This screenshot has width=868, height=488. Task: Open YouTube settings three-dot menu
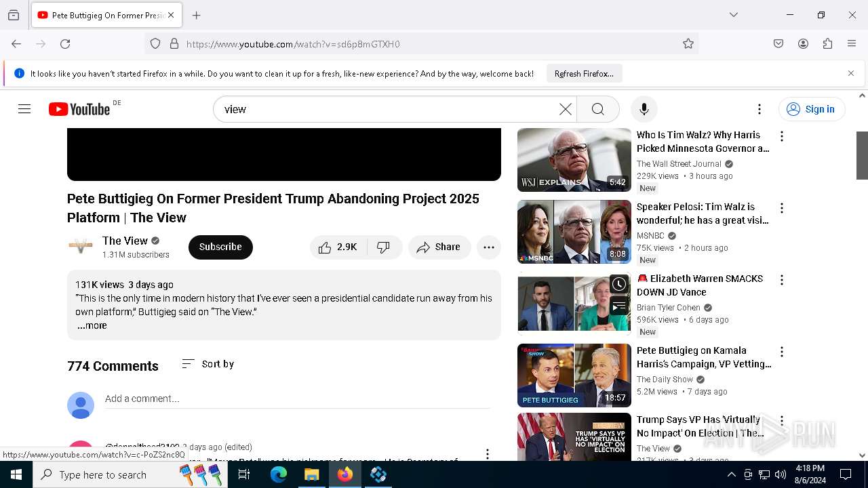coord(759,109)
